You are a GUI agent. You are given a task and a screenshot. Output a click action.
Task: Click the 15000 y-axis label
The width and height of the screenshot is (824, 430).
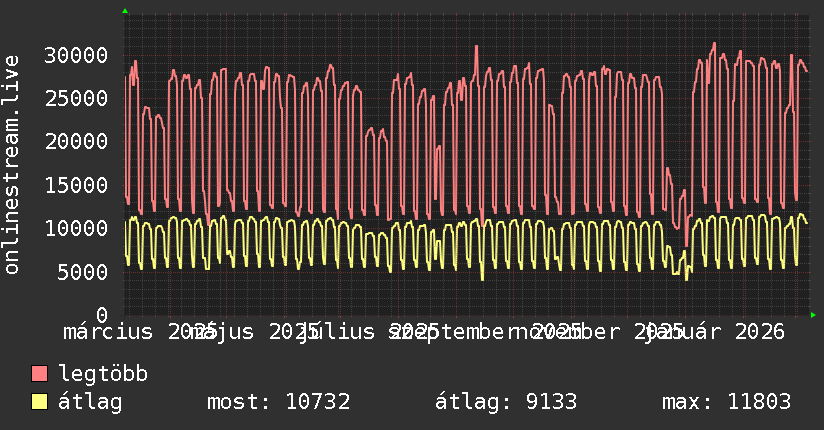click(76, 185)
